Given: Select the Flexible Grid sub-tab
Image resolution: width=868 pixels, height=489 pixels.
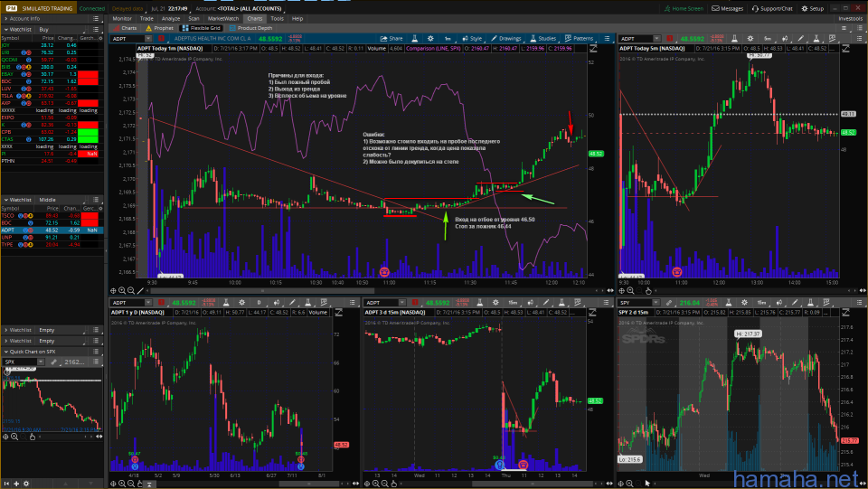Looking at the screenshot, I should [x=201, y=28].
